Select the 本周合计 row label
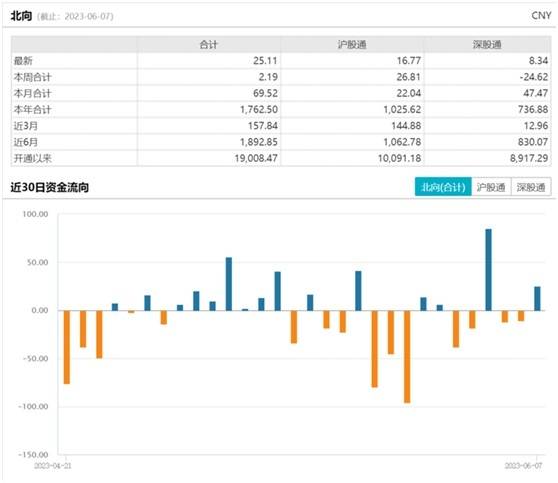 click(x=32, y=77)
